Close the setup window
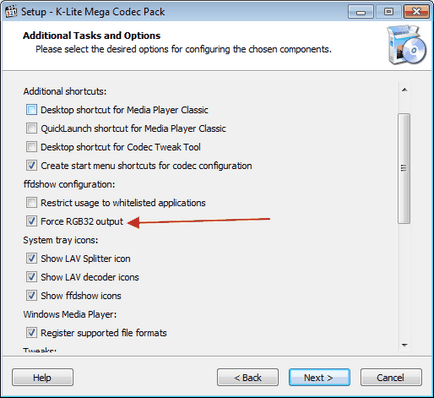The height and width of the screenshot is (398, 434). click(x=416, y=12)
